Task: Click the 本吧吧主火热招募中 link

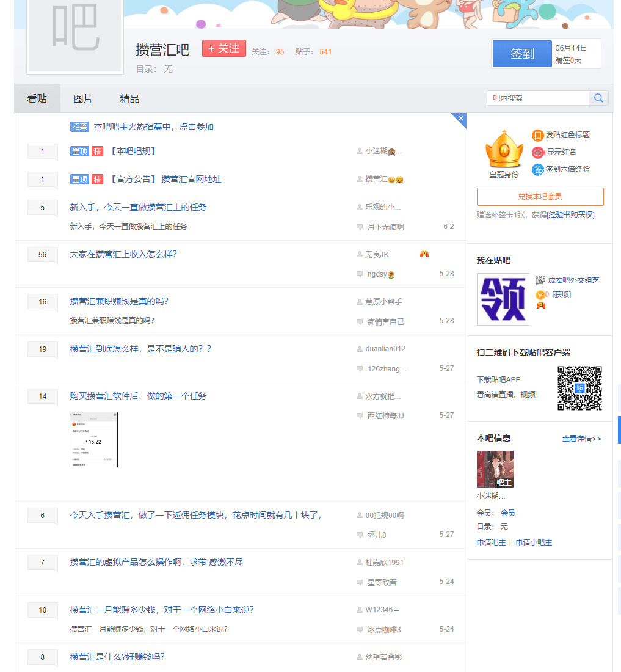Action: click(x=153, y=126)
